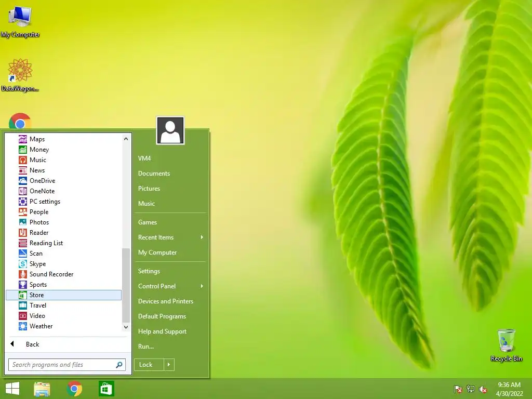
Task: Select the DataWagon desktop shortcut
Action: click(x=20, y=75)
